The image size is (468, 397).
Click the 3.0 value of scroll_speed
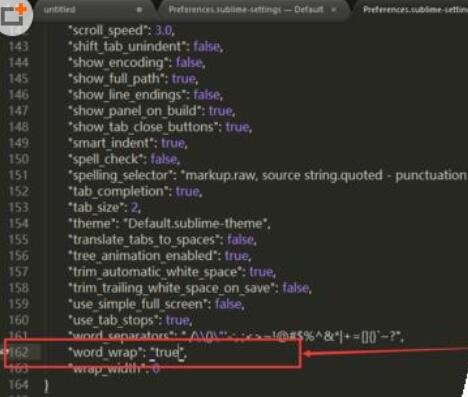click(163, 31)
